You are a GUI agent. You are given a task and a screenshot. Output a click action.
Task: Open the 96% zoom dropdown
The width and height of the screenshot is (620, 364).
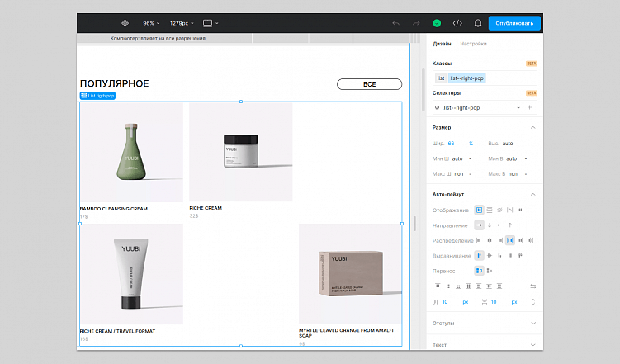click(x=151, y=23)
